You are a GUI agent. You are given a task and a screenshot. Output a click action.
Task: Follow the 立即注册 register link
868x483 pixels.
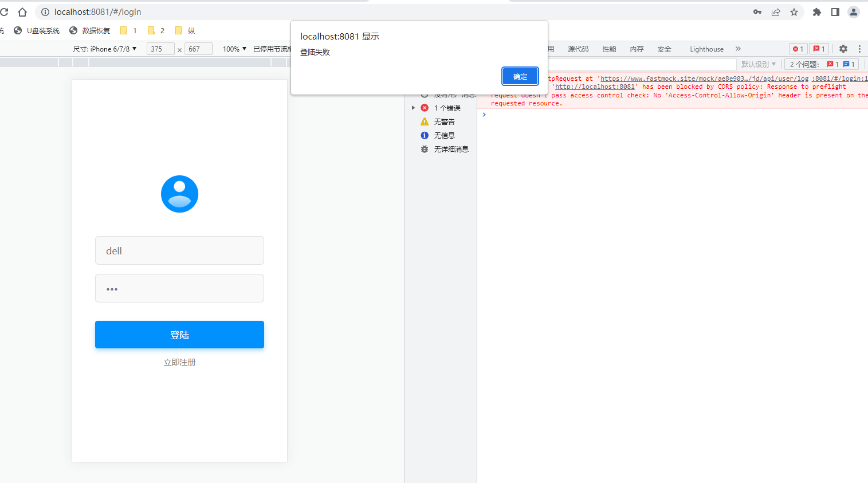pyautogui.click(x=179, y=362)
